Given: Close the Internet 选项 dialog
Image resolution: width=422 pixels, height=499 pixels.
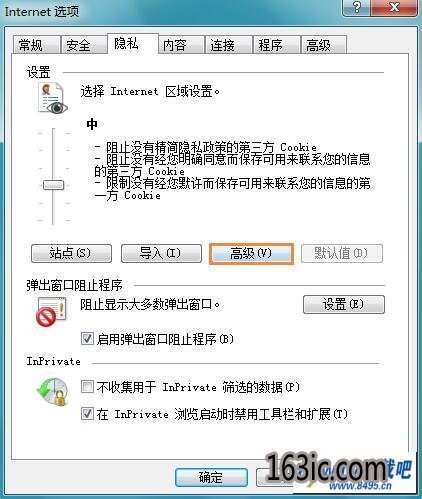Looking at the screenshot, I should coord(394,7).
